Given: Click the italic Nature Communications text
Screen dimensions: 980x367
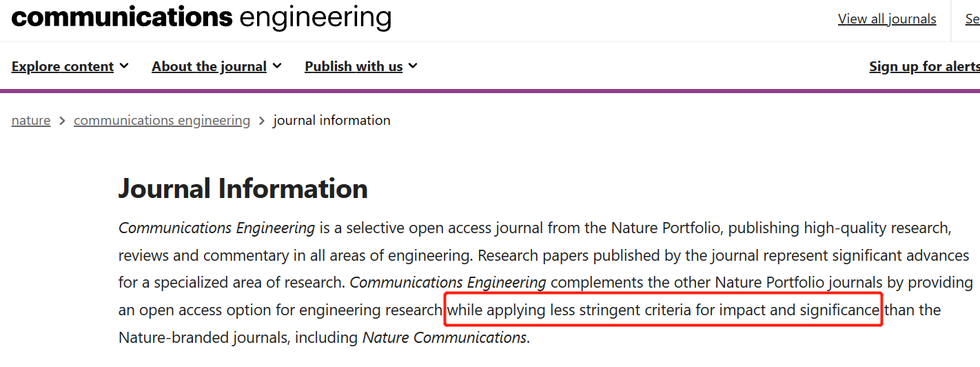Looking at the screenshot, I should coord(445,338).
